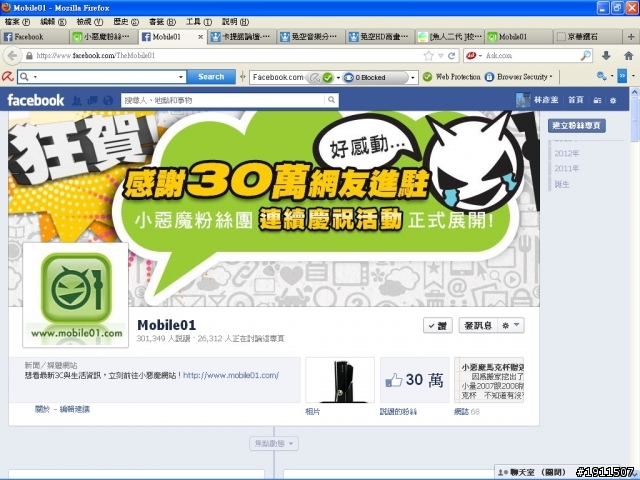
Task: Open the 相片 photos thumbnail
Action: (x=340, y=380)
